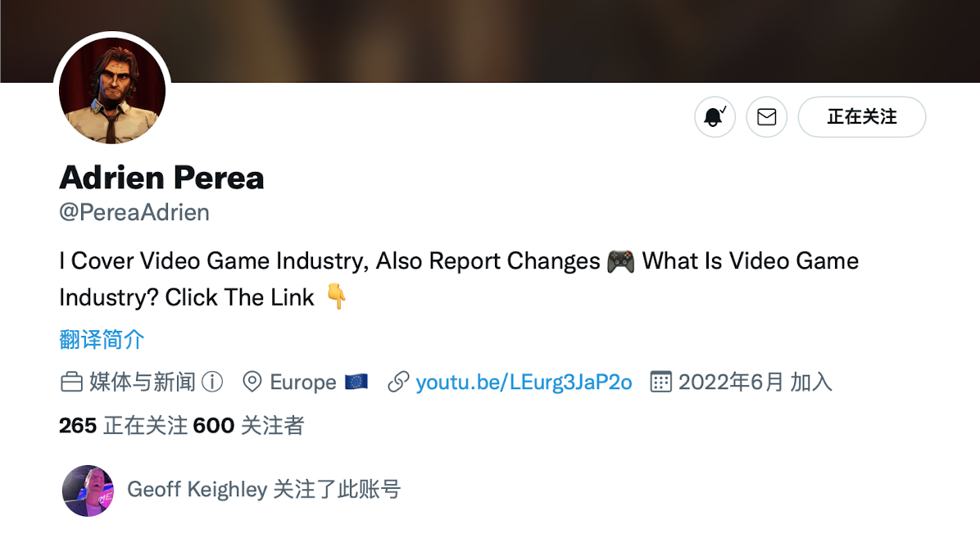
Task: Open the profile header banner image
Action: tap(490, 41)
